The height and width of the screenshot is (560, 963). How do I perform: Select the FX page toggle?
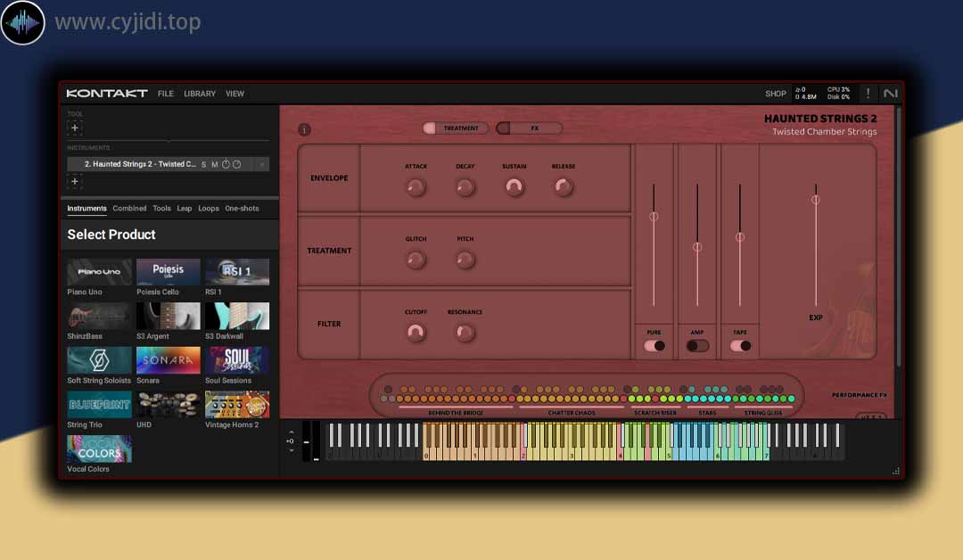point(529,128)
